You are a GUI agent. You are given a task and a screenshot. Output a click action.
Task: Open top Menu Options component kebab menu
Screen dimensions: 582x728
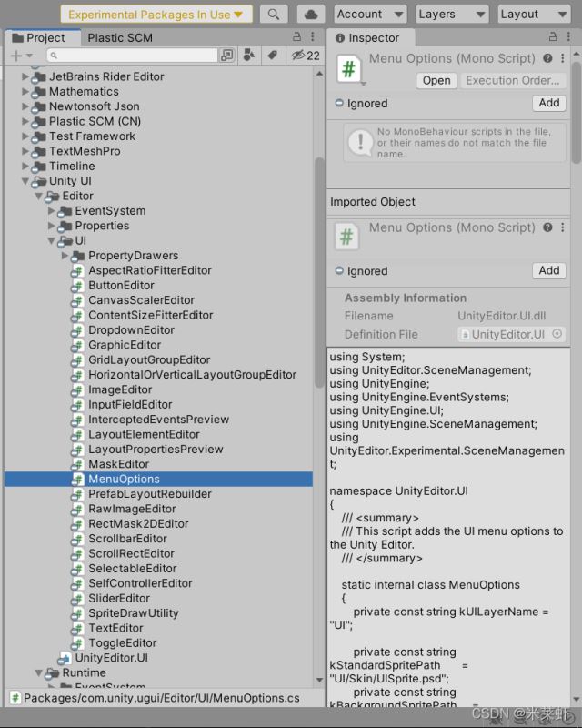point(563,58)
